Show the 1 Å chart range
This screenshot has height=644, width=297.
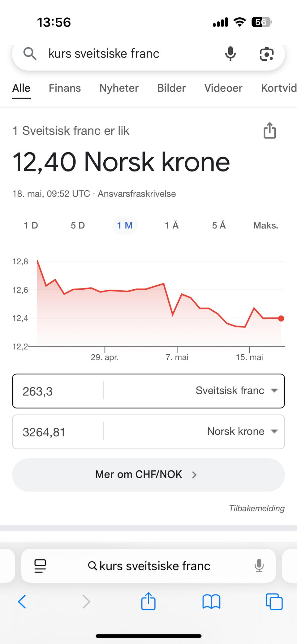pyautogui.click(x=172, y=225)
